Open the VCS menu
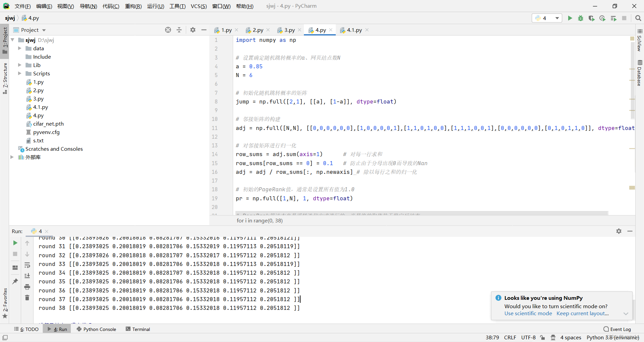 pyautogui.click(x=198, y=6)
